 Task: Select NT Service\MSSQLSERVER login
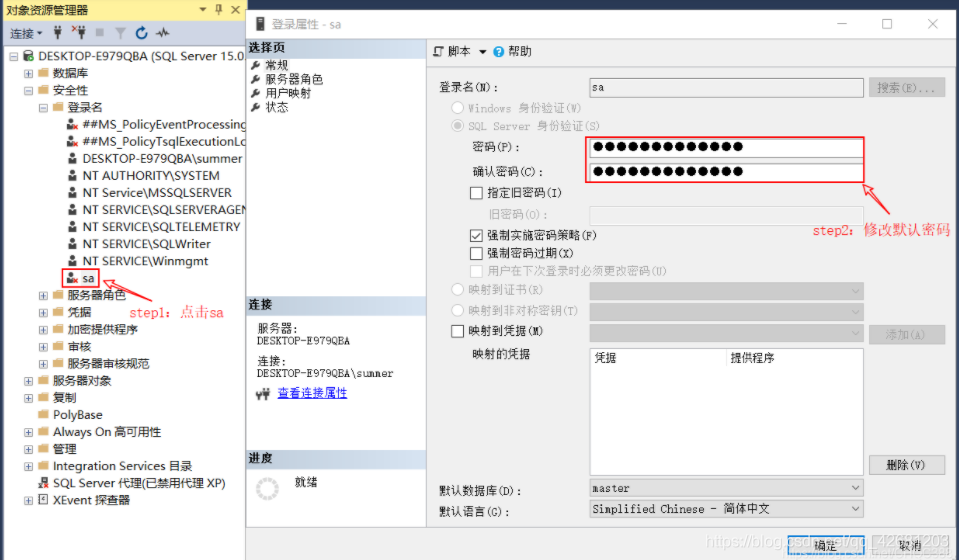click(157, 193)
